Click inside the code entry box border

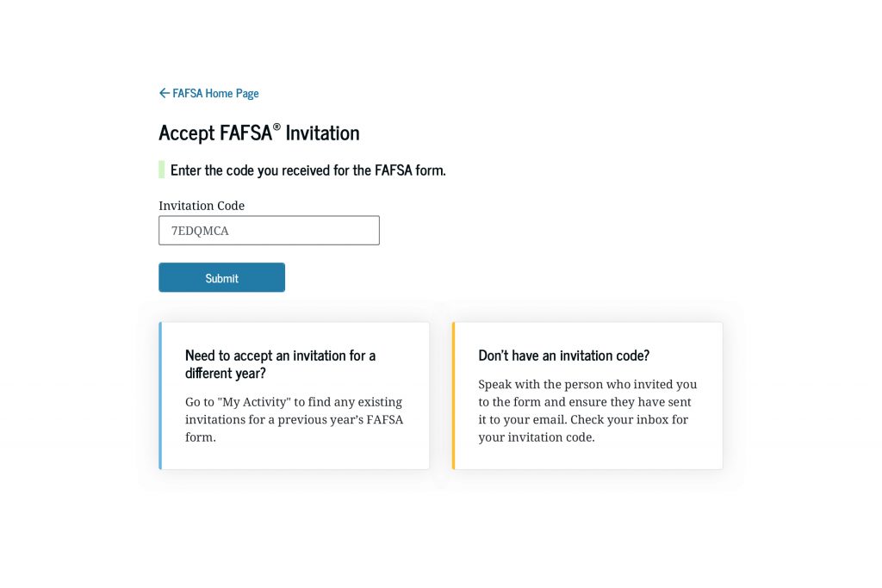point(269,230)
